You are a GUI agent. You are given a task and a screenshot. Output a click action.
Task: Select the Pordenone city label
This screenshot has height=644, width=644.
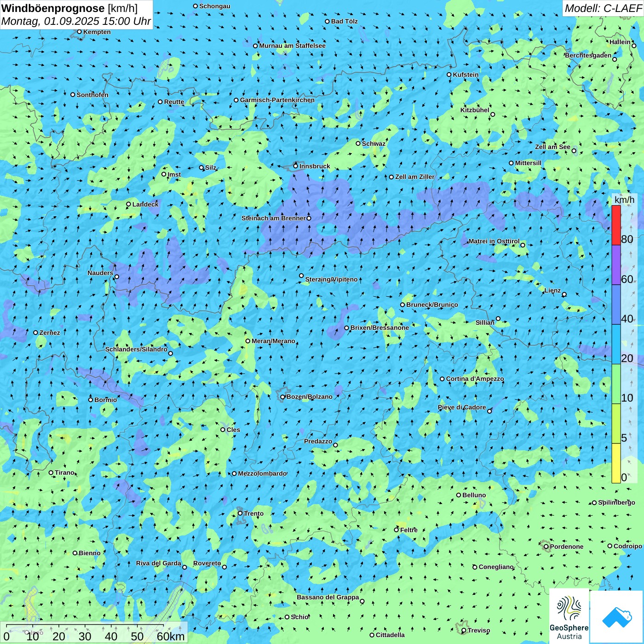tap(567, 546)
